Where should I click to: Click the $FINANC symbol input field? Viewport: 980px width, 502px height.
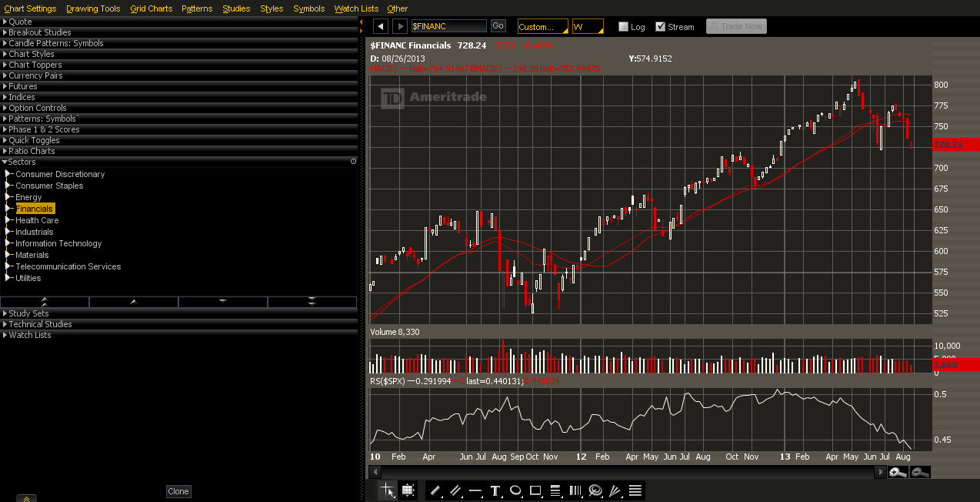tap(448, 26)
